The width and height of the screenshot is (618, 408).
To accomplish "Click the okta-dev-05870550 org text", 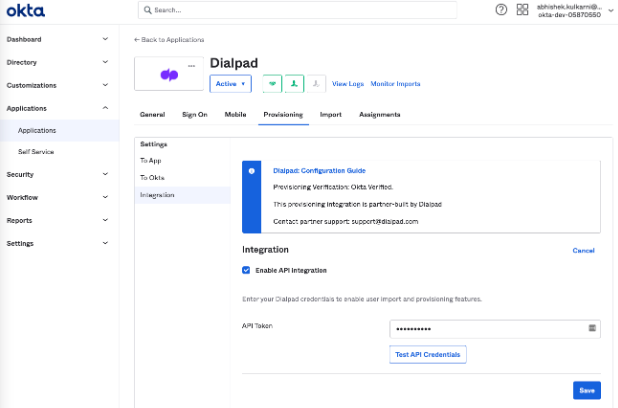I will pyautogui.click(x=569, y=15).
